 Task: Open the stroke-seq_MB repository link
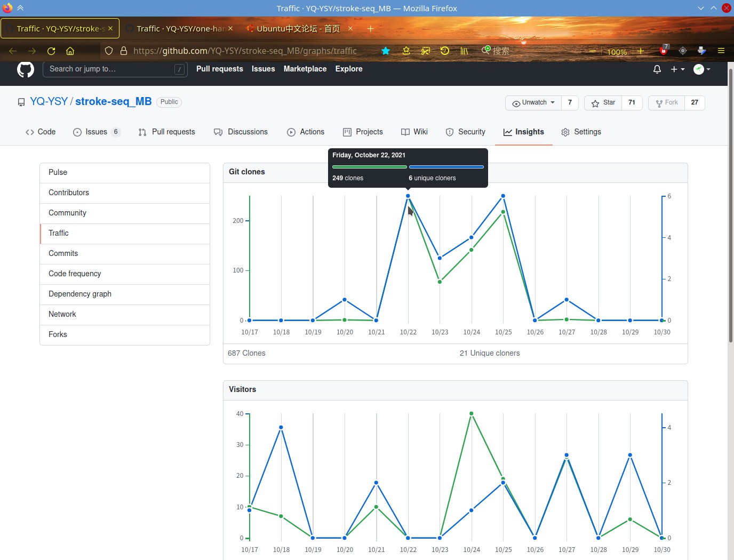113,101
